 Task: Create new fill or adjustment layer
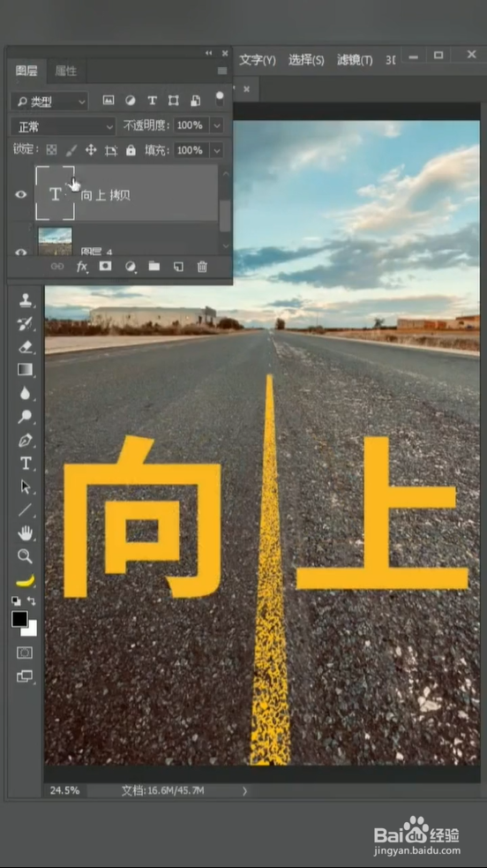click(x=131, y=267)
